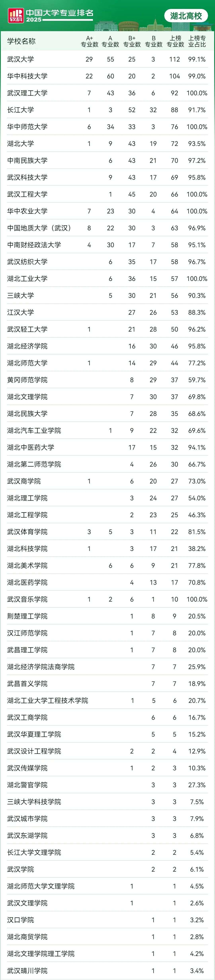The image size is (215, 980).
Task: Click the 中南财经政法大学 row name
Action: click(x=34, y=245)
